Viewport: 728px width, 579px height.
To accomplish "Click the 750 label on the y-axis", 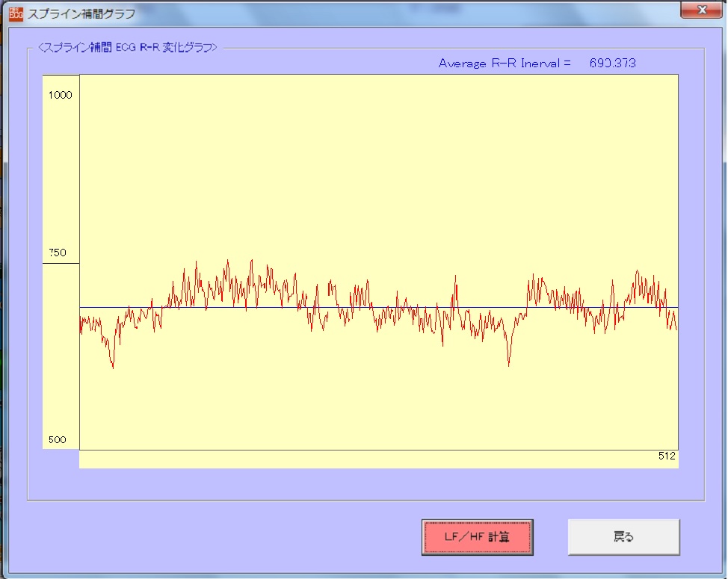I will (57, 253).
